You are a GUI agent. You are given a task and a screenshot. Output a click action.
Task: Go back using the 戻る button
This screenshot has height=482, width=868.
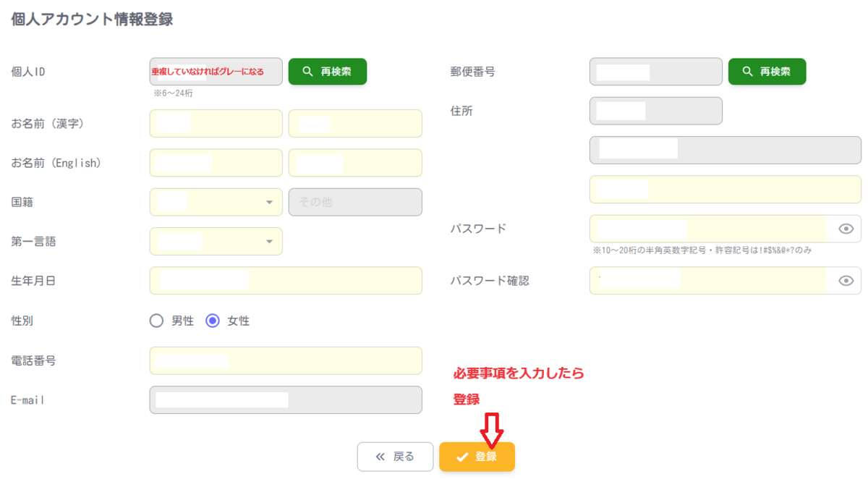click(395, 457)
